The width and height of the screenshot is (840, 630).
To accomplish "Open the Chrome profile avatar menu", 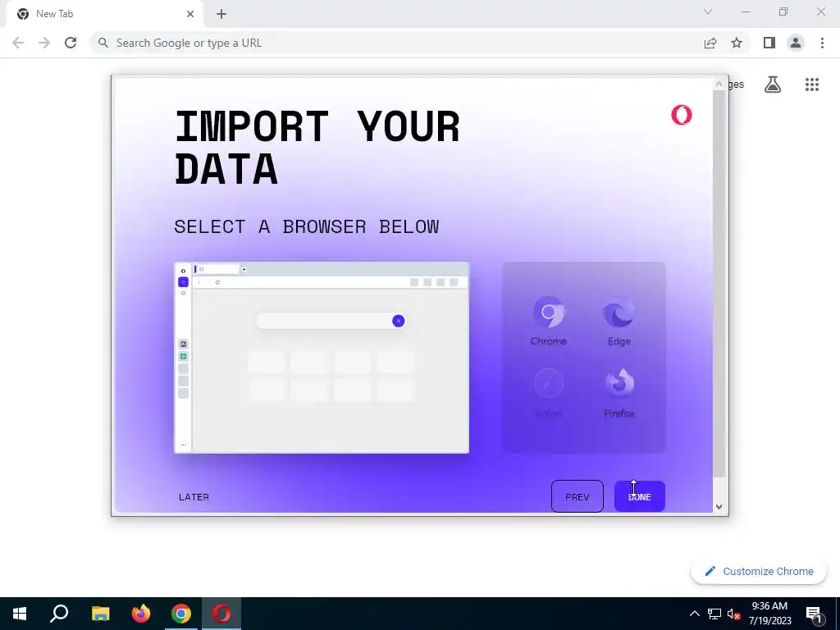I will pos(796,43).
